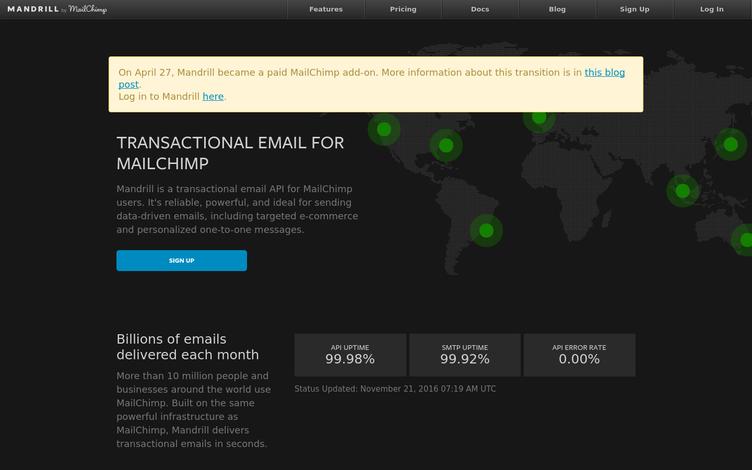Open the Blog nav item
This screenshot has width=752, height=470.
557,9
